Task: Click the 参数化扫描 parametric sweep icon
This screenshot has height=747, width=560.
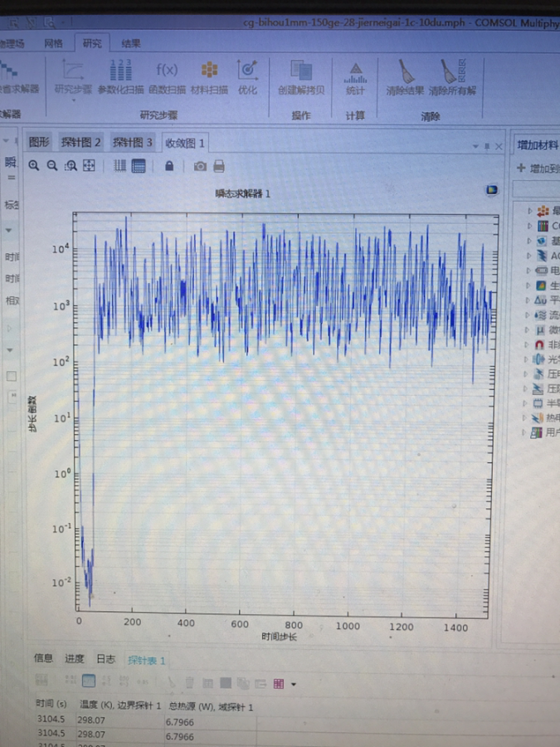Action: [x=121, y=70]
